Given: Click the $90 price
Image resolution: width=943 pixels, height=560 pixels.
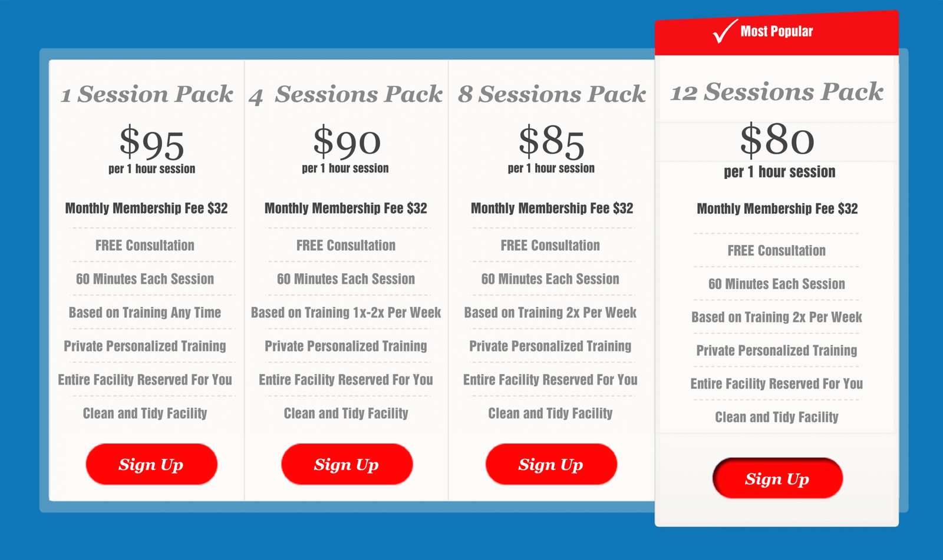Looking at the screenshot, I should (x=347, y=142).
